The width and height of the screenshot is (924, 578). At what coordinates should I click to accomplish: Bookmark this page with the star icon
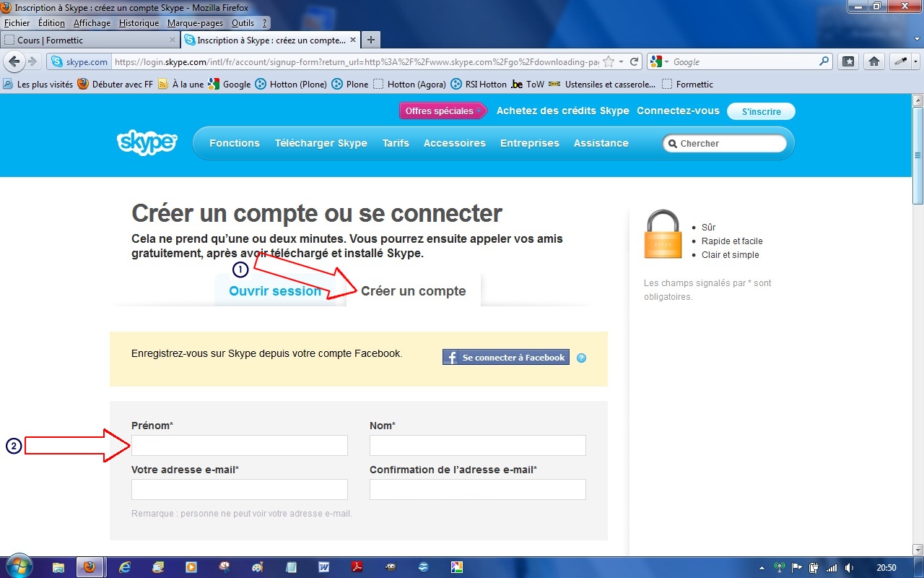tap(609, 62)
